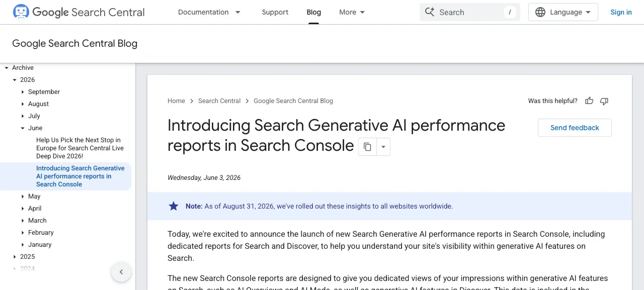Go to the Support tab

(275, 12)
